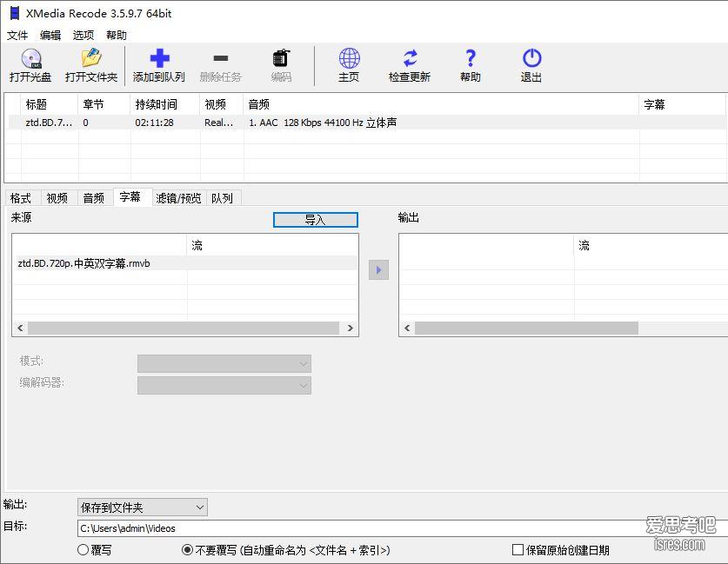728x564 pixels.
Task: Select 不要覆写 auto-rename radio button
Action: (x=187, y=550)
